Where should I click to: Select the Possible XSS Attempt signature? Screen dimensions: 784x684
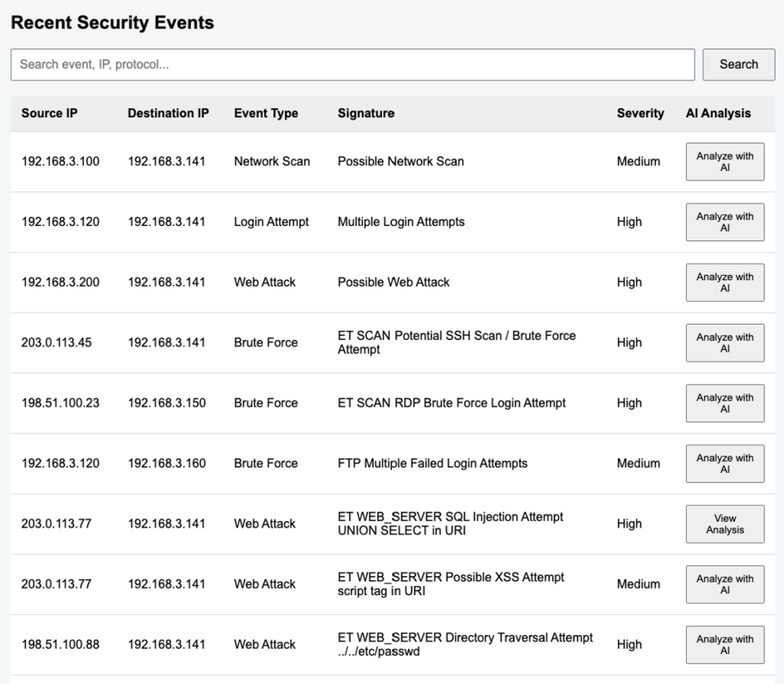click(x=450, y=584)
